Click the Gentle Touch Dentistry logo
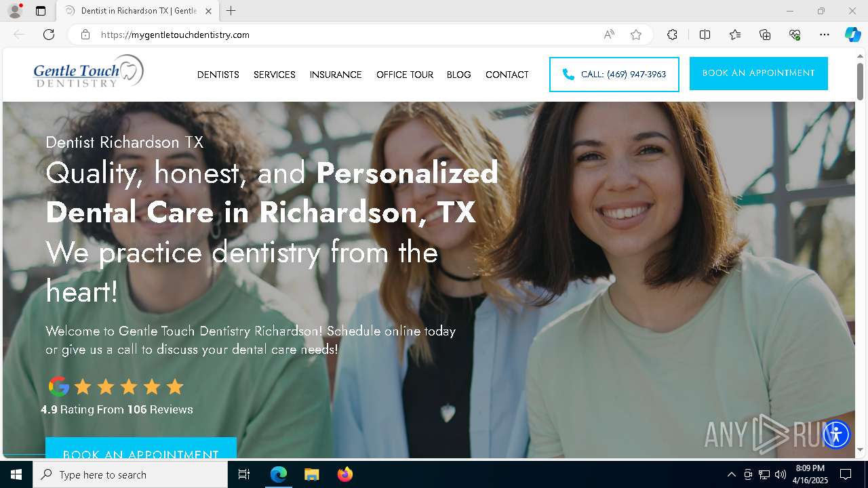 point(88,72)
